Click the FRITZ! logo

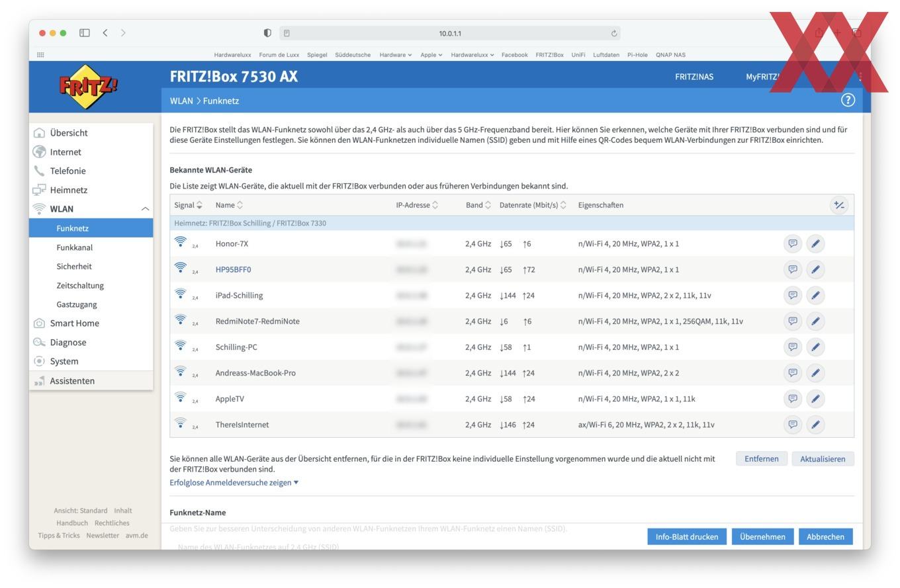pos(89,86)
